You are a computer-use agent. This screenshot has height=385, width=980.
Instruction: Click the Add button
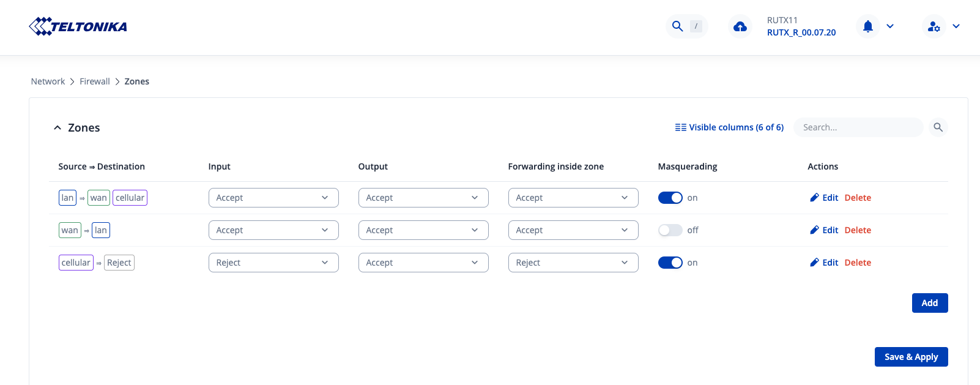[x=929, y=303]
